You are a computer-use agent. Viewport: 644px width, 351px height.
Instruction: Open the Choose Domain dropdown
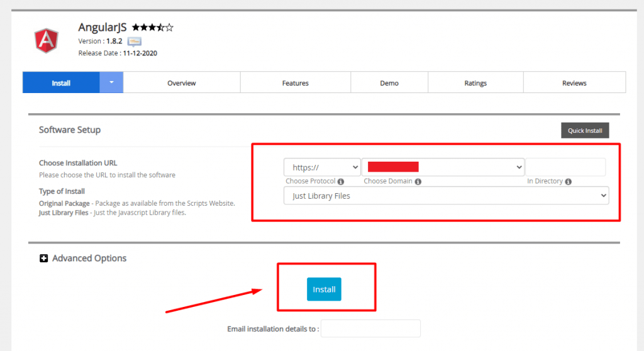pyautogui.click(x=443, y=167)
